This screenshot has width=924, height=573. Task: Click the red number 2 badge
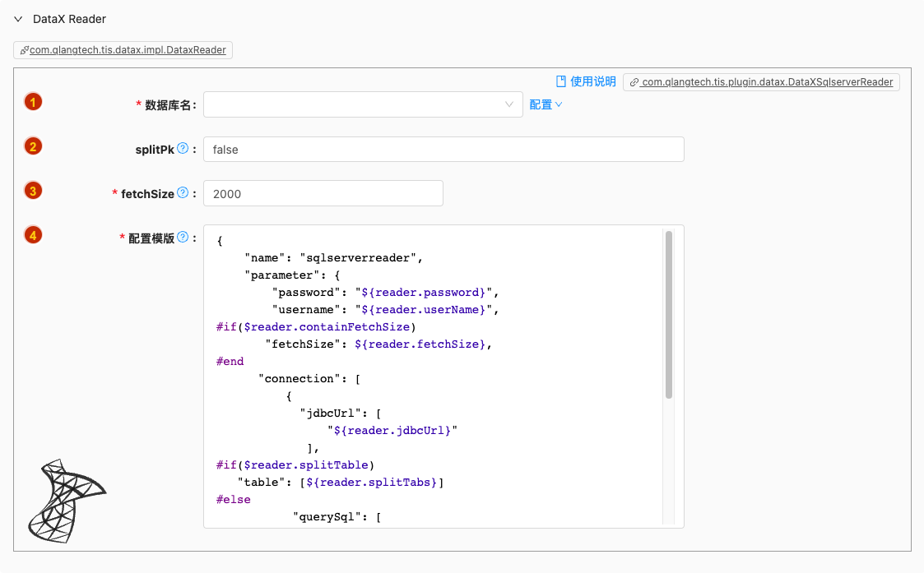(33, 146)
